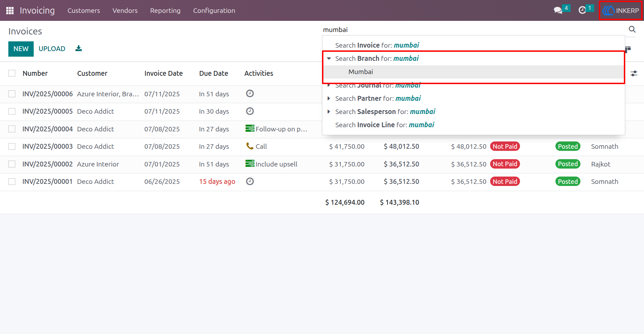Screen dimensions: 644x334
Task: Click activity clock for INV/2025/00001
Action: 250,181
